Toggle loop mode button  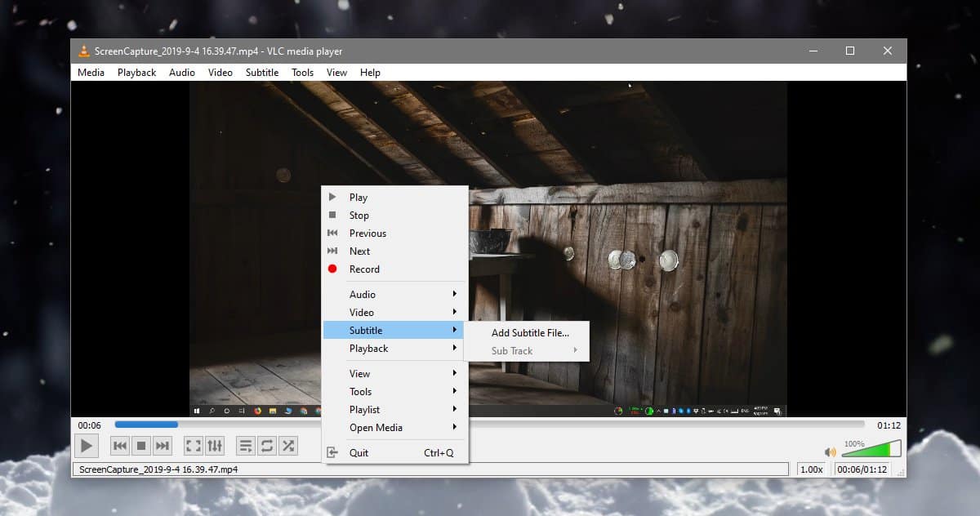[x=267, y=446]
